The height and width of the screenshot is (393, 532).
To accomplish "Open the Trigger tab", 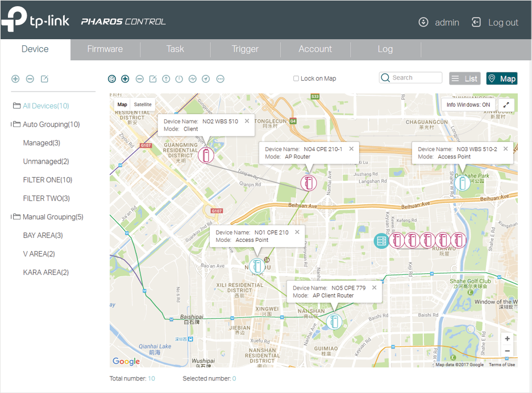I will pos(246,49).
